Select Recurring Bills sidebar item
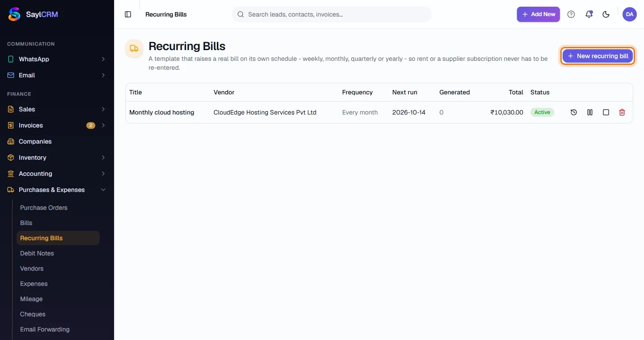Screen dimensions: 644x340 pyautogui.click(x=58, y=238)
